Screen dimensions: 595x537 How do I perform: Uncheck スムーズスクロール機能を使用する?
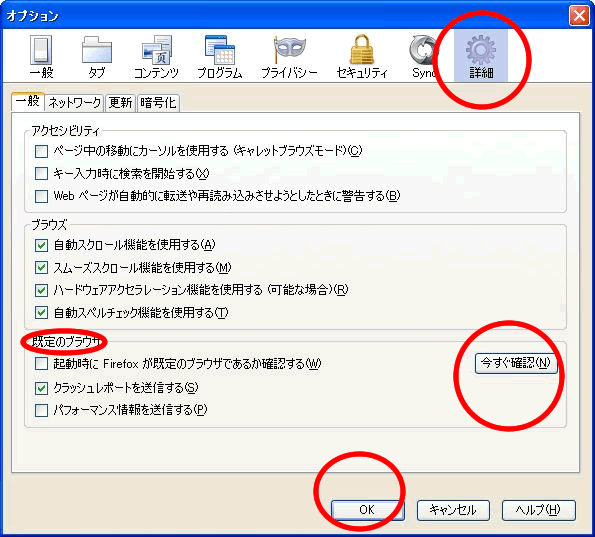pyautogui.click(x=41, y=268)
